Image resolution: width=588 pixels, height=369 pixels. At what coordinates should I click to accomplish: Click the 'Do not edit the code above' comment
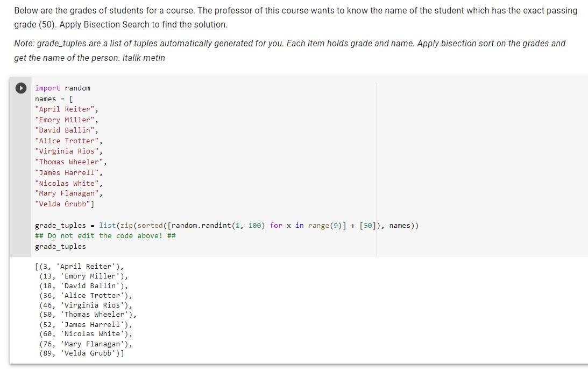click(105, 235)
